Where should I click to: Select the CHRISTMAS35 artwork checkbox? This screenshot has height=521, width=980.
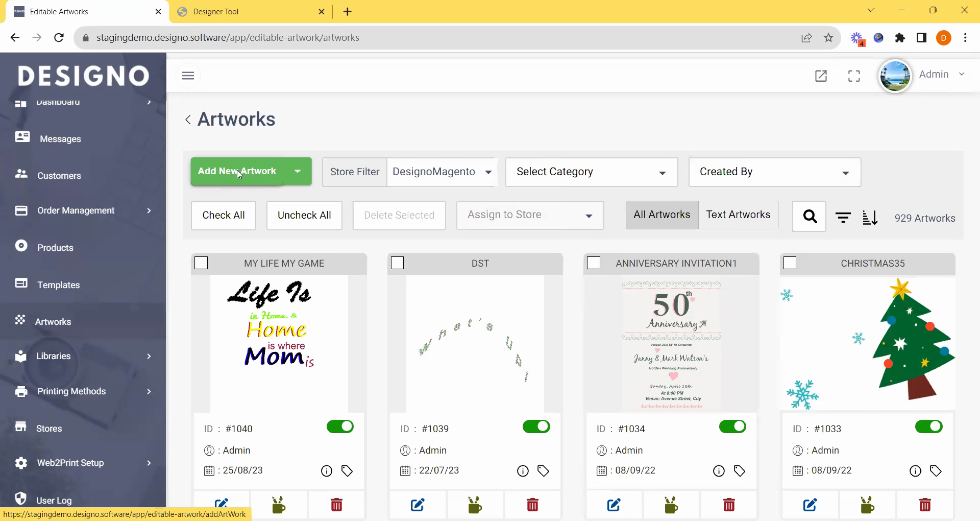[790, 263]
